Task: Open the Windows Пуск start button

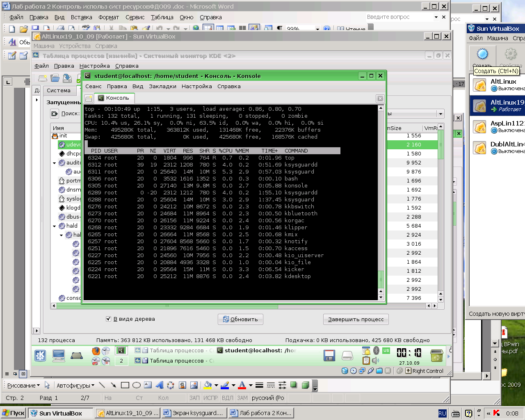Action: 14,413
